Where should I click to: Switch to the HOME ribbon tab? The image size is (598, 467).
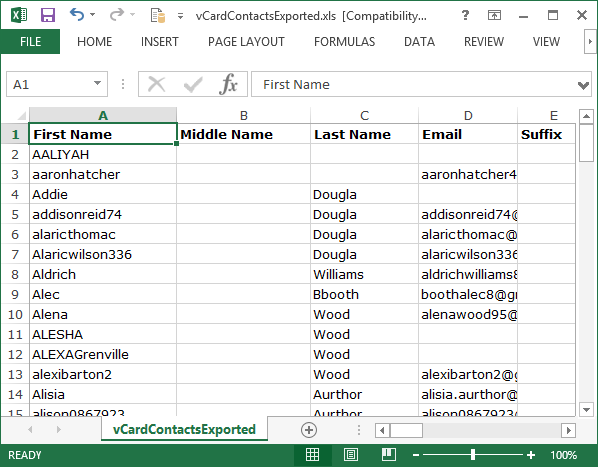95,42
